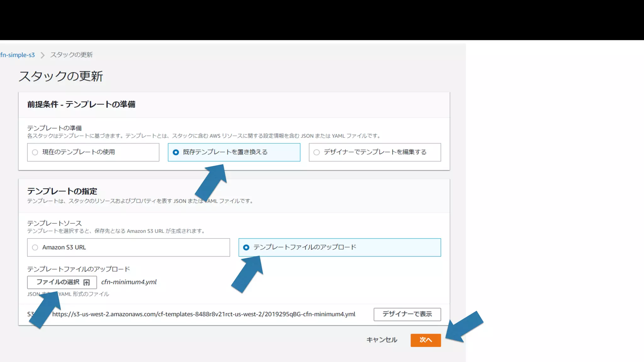Select 既存テンプレートを置き換える radio option

(176, 152)
